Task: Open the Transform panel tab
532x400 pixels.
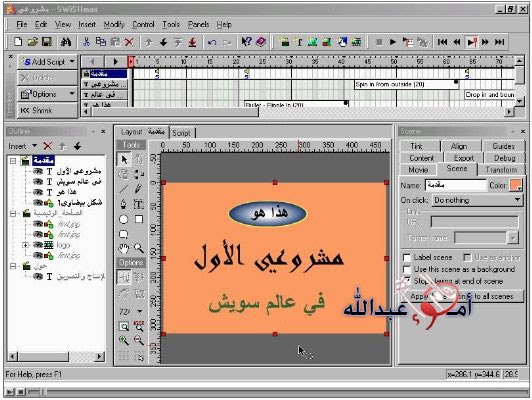Action: coord(501,170)
